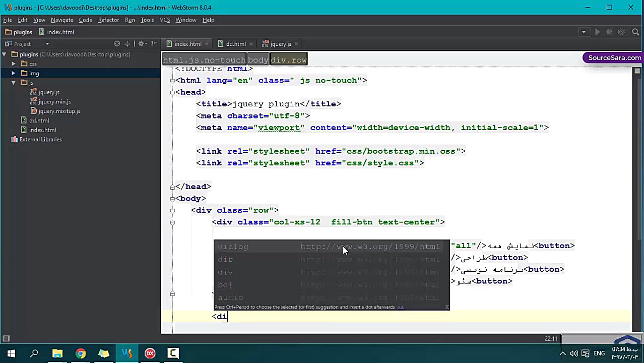The width and height of the screenshot is (644, 363).
Task: Hide the Project tool window
Action: pos(154,44)
